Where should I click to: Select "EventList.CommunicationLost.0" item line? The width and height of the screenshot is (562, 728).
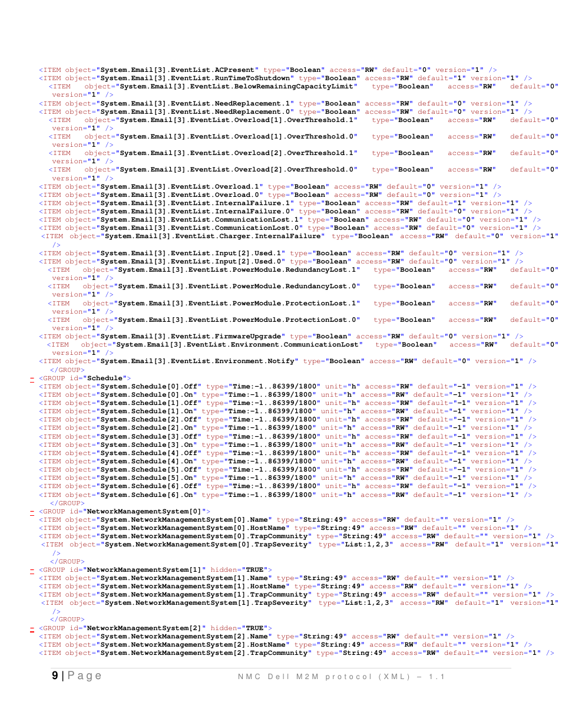(x=290, y=228)
